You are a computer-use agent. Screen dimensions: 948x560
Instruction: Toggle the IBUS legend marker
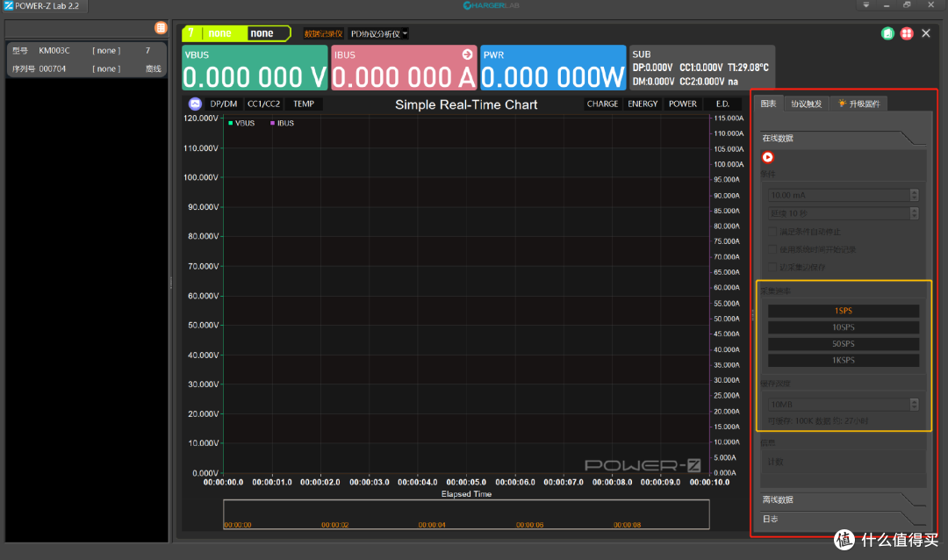tap(272, 123)
